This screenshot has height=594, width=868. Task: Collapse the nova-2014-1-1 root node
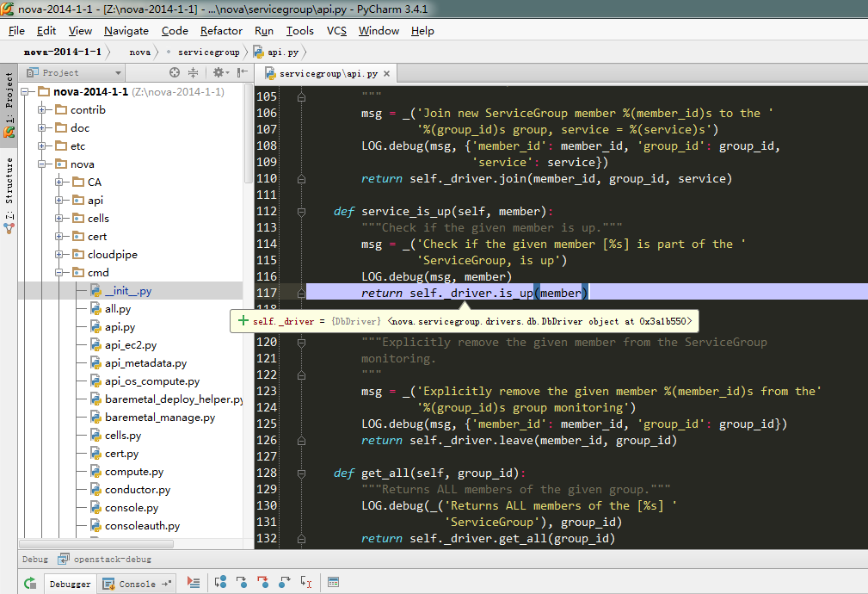point(25,91)
